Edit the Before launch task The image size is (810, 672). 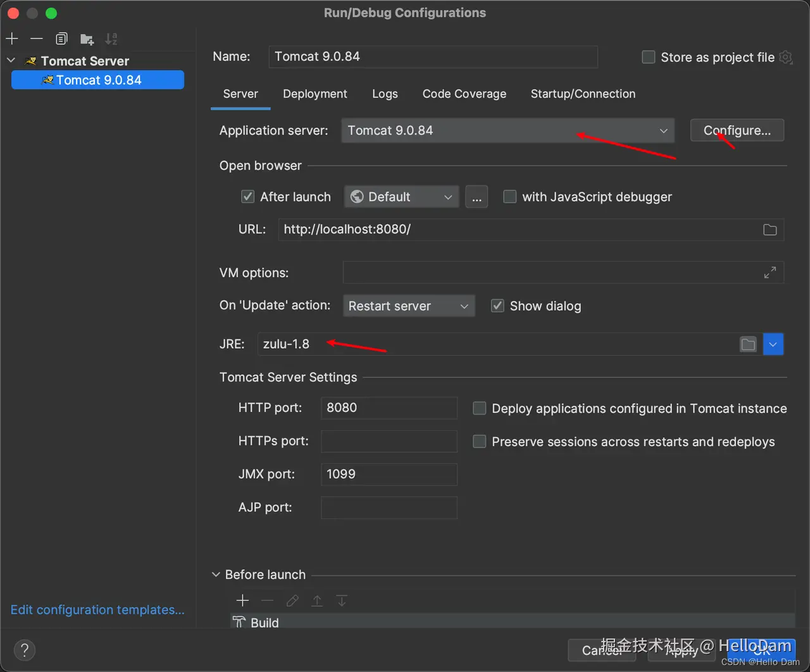pos(292,600)
